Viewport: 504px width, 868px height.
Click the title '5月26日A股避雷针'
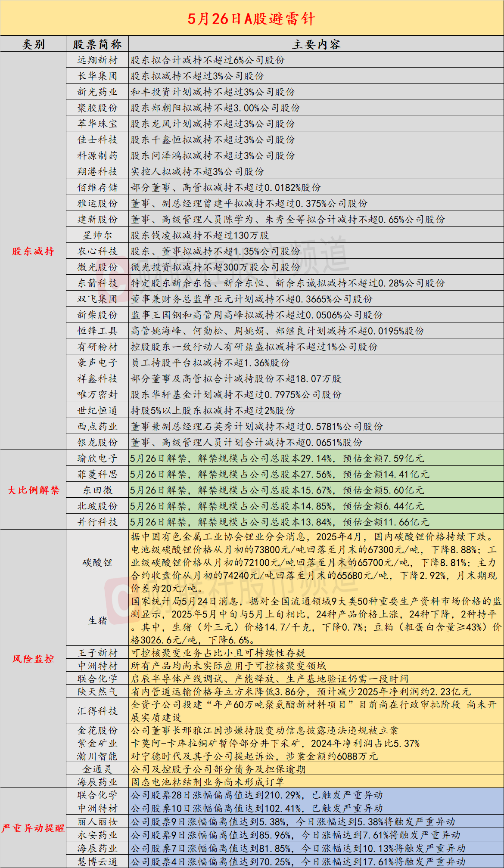pos(252,19)
